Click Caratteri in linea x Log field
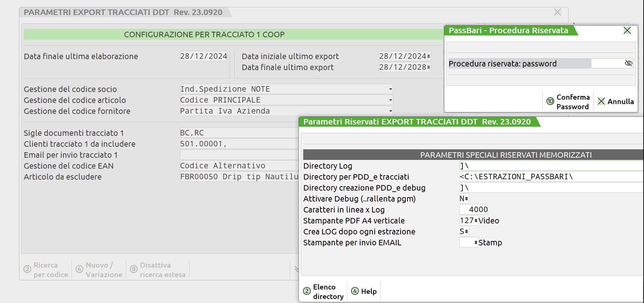This screenshot has width=644, height=303. click(474, 210)
